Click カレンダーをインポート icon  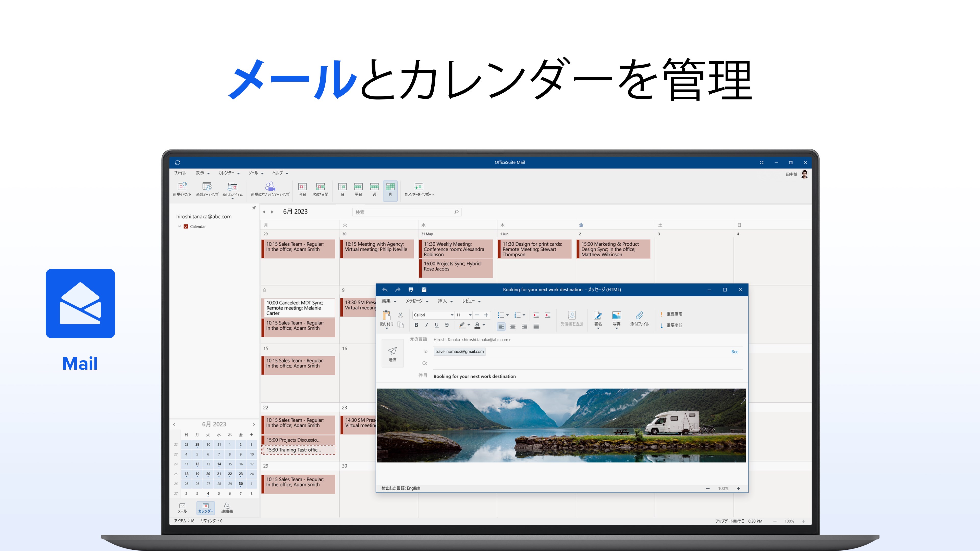419,189
